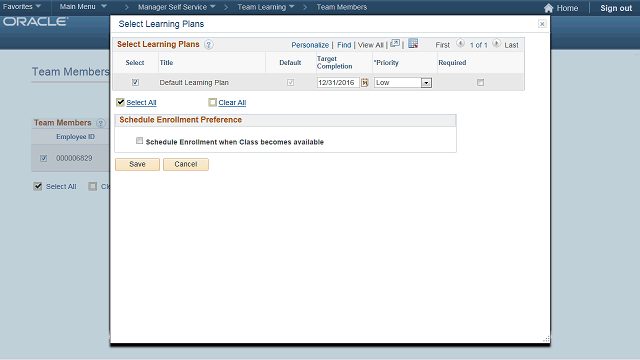Enable Schedule Enrollment when Class becomes available
The width and height of the screenshot is (640, 360).
tap(140, 141)
